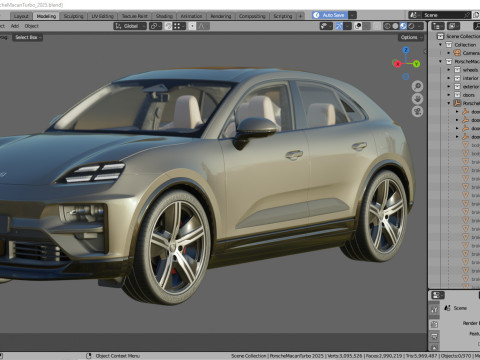The width and height of the screenshot is (480, 360).
Task: Open the gizmo settings dropdown arrow
Action: (348, 26)
